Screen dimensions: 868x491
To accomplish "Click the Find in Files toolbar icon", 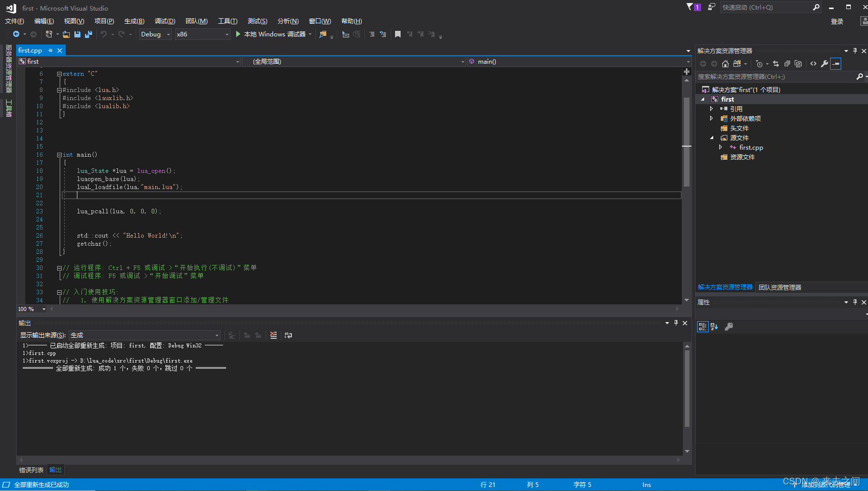I will 323,34.
